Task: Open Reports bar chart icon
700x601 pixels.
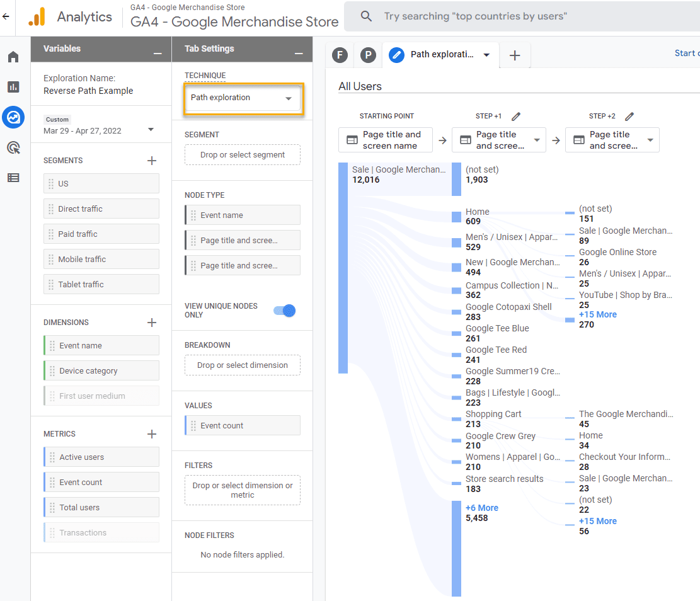Action: click(x=13, y=87)
